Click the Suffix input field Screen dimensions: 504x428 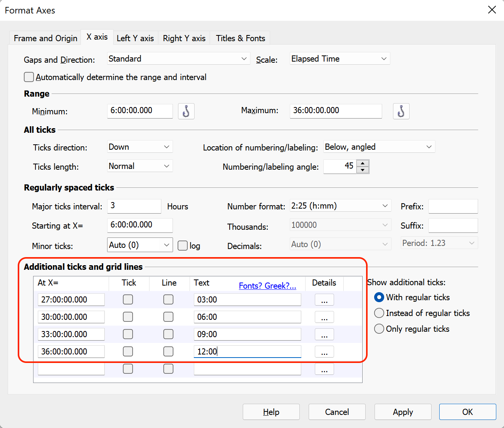(x=453, y=225)
